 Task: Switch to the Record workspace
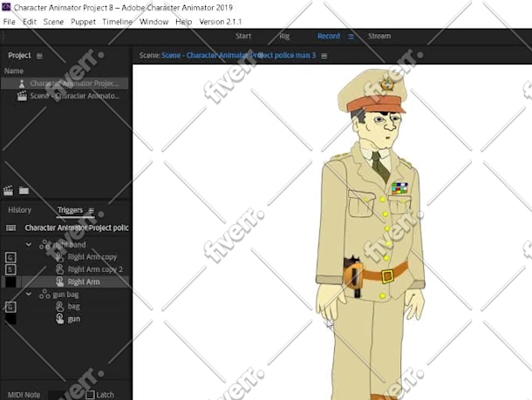pos(329,36)
